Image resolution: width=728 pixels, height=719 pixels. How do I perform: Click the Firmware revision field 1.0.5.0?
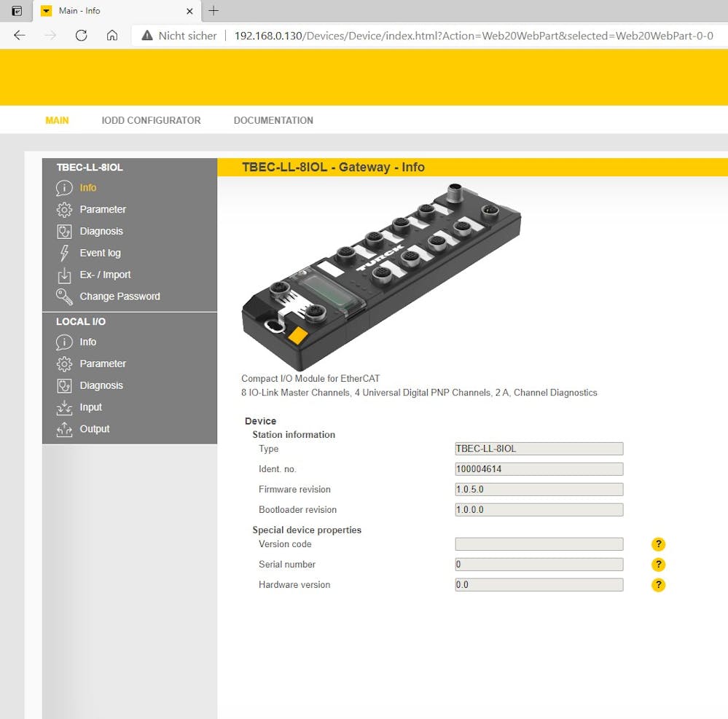(x=539, y=490)
